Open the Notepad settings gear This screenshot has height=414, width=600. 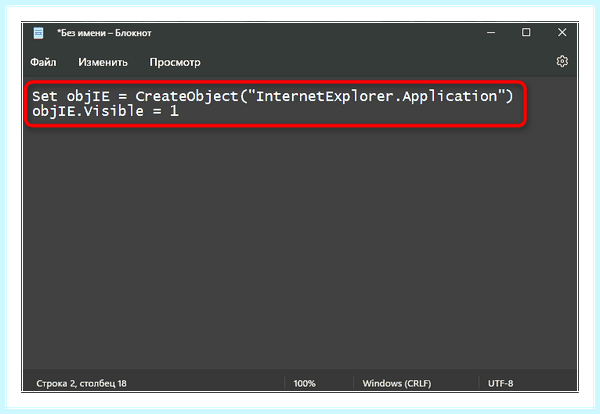coord(562,61)
